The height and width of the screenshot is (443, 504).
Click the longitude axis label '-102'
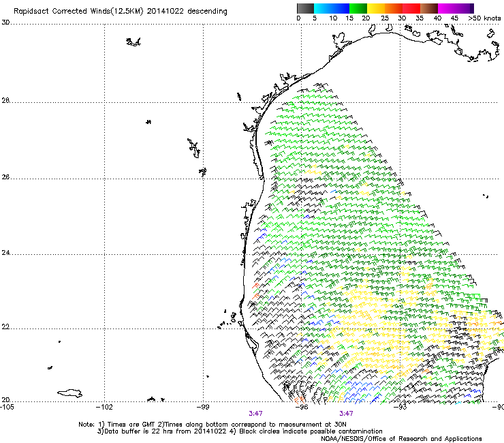tap(105, 407)
